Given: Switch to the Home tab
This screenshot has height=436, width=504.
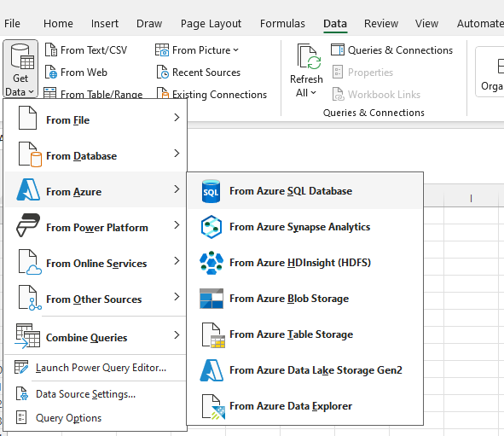Looking at the screenshot, I should coord(58,24).
